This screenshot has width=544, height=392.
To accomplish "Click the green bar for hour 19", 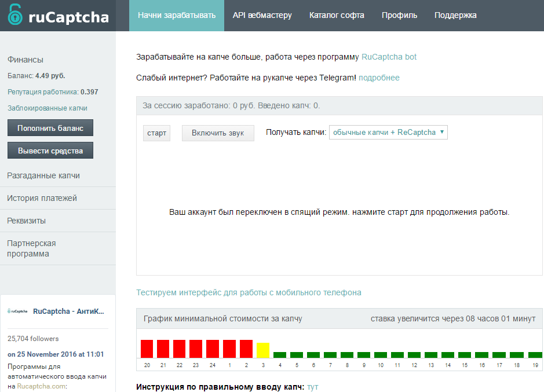I will [x=535, y=355].
